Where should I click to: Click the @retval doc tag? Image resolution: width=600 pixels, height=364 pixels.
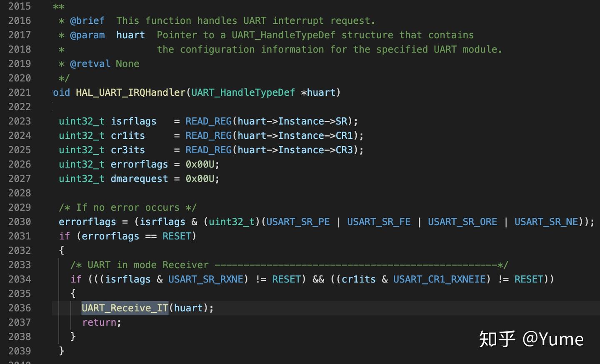[90, 64]
